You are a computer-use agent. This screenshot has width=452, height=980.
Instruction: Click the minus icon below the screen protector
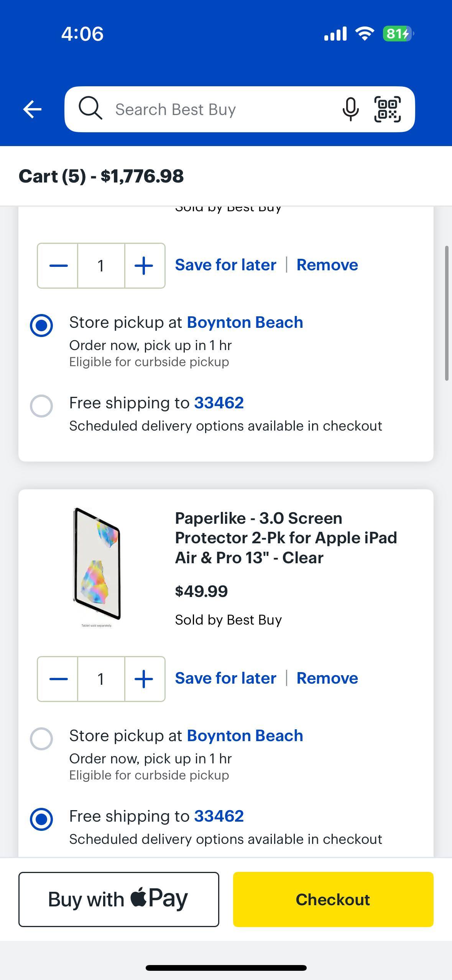(x=58, y=678)
